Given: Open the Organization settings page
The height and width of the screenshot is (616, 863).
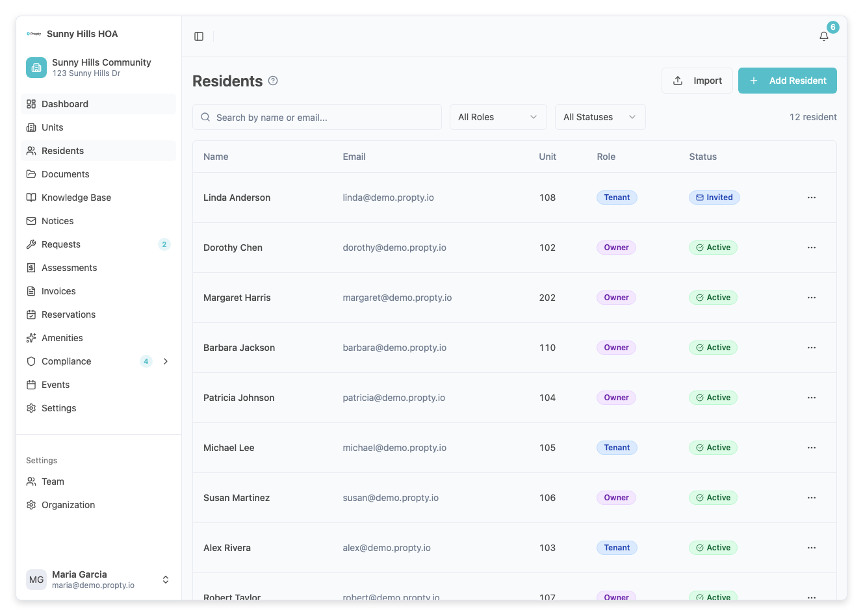Looking at the screenshot, I should point(68,505).
